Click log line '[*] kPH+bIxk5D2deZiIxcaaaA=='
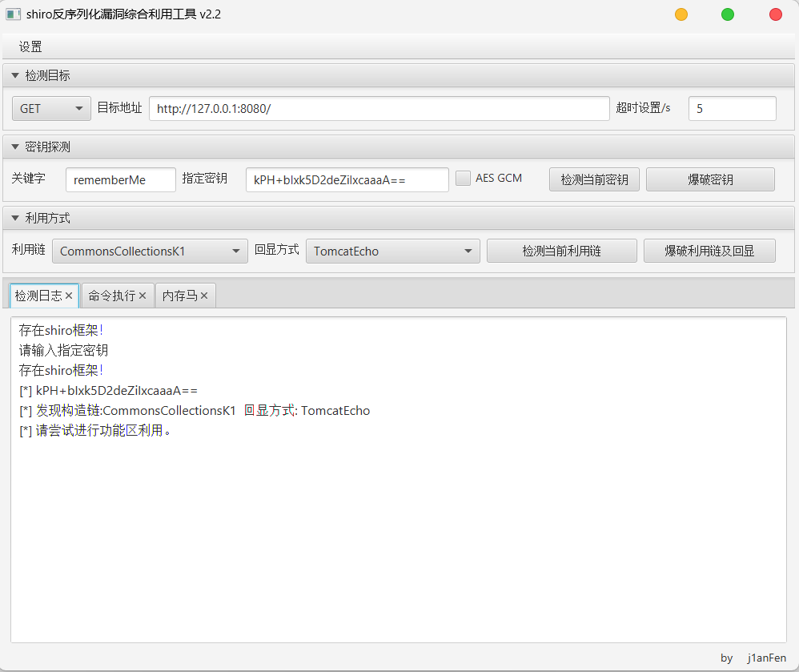This screenshot has height=672, width=799. coord(109,391)
